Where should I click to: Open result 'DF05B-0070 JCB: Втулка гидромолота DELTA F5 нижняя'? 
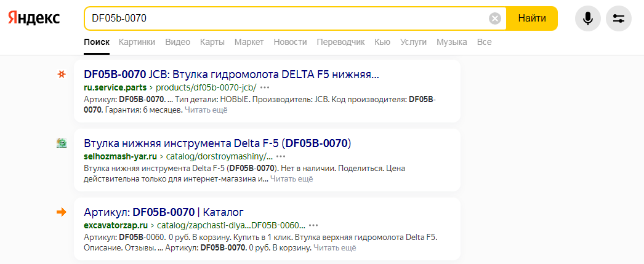[x=231, y=74]
